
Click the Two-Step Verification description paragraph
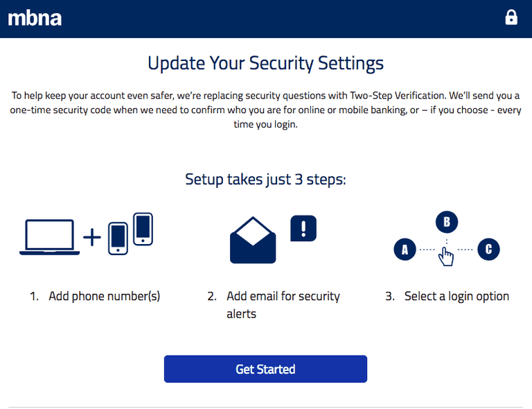click(266, 110)
